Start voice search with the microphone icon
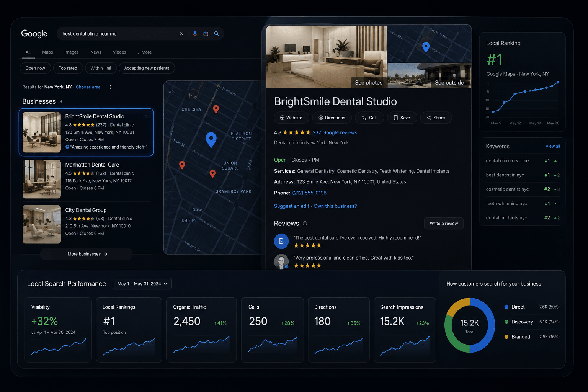The width and height of the screenshot is (588, 392). click(195, 34)
